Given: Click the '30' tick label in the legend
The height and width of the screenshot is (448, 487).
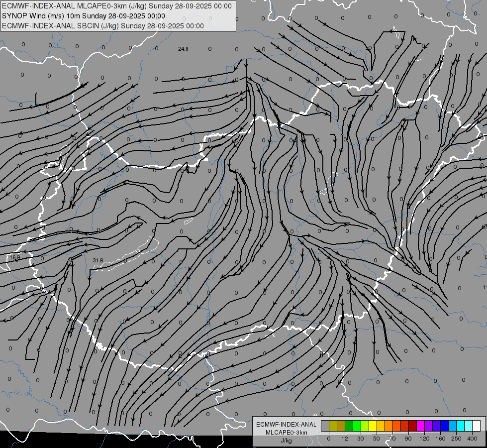Looking at the screenshot, I should coord(361,439).
